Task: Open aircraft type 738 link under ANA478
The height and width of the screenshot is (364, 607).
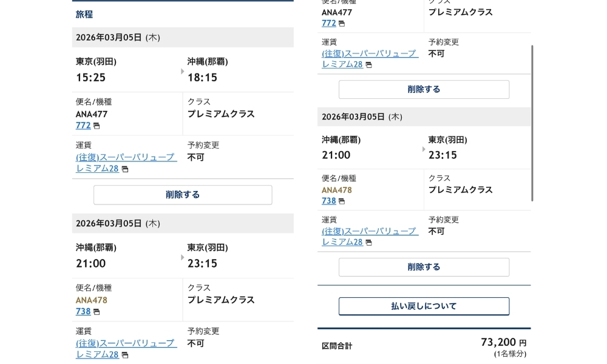Action: click(83, 312)
